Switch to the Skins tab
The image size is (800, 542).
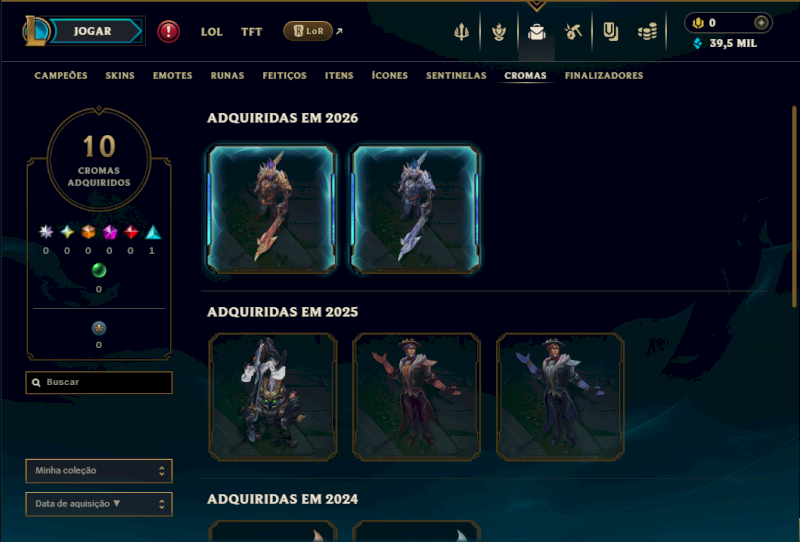click(120, 76)
